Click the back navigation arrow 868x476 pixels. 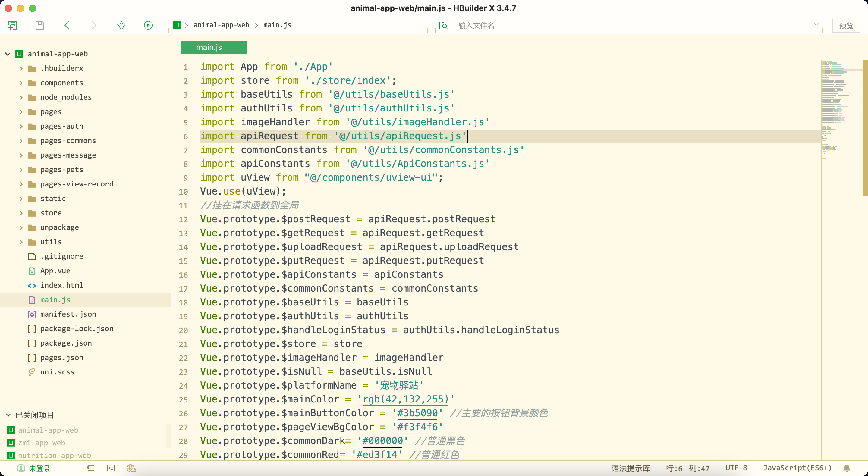pyautogui.click(x=67, y=25)
